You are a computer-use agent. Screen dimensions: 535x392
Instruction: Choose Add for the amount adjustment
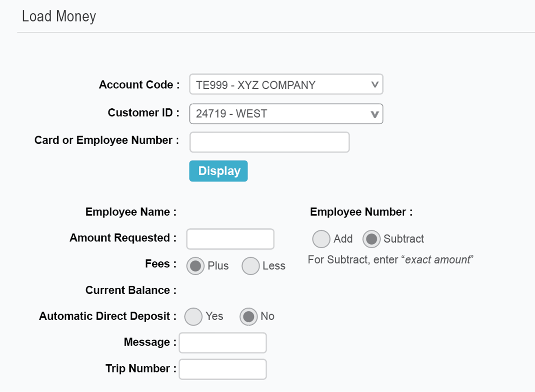click(321, 239)
